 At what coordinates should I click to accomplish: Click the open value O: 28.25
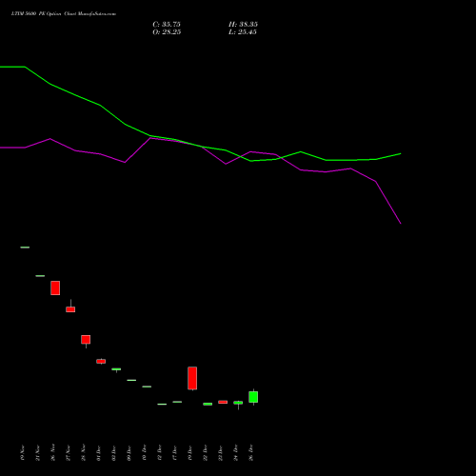click(x=167, y=32)
